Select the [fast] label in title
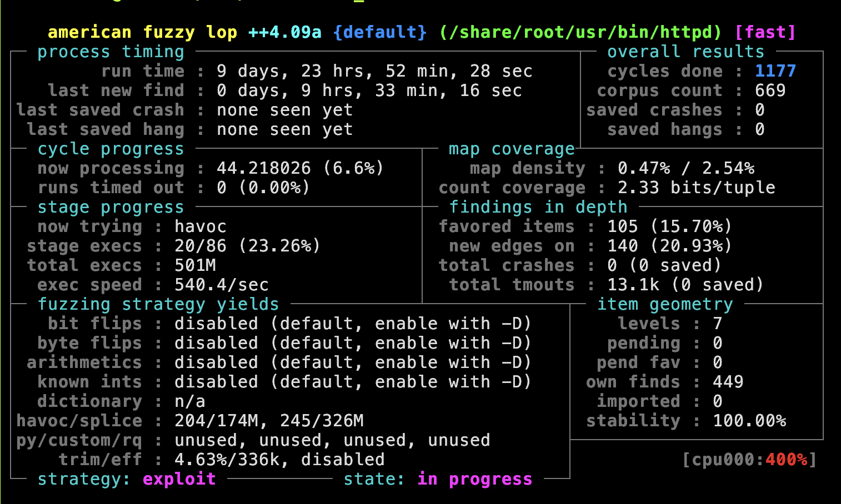This screenshot has height=504, width=841. 765,32
